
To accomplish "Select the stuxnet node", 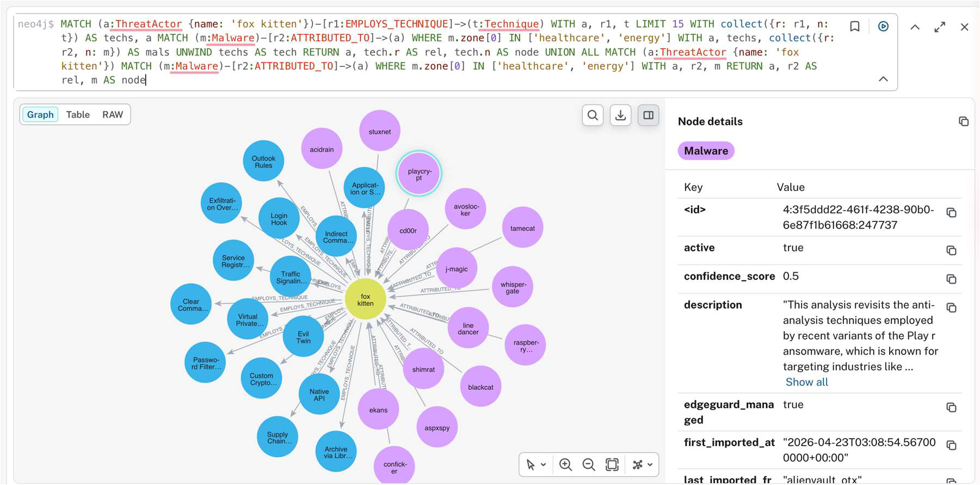I will pos(380,131).
